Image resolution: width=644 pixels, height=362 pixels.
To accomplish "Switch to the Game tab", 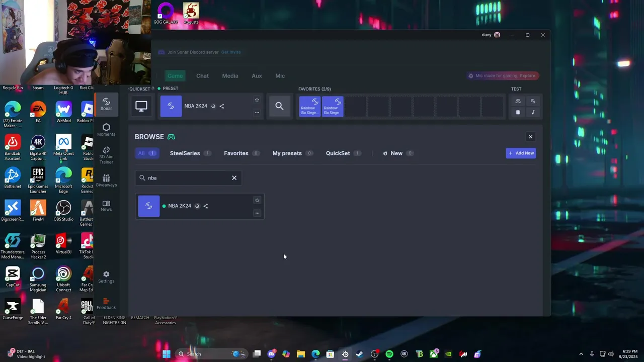I will [x=175, y=76].
